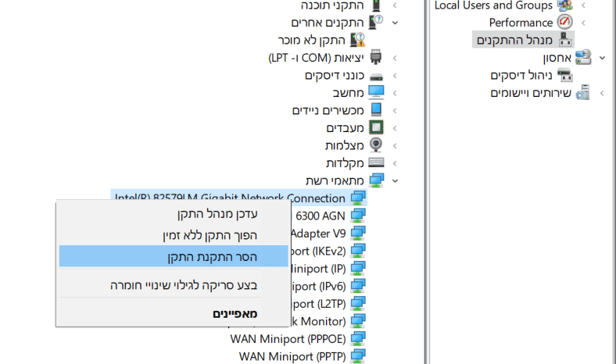The image size is (616, 364).
Task: Click the Services and Applications icon
Action: tap(583, 93)
